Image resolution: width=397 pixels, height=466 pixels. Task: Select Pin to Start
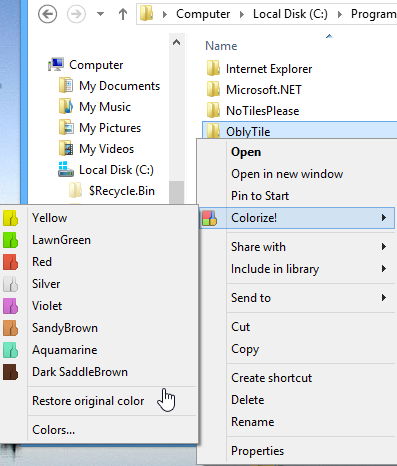[x=260, y=196]
